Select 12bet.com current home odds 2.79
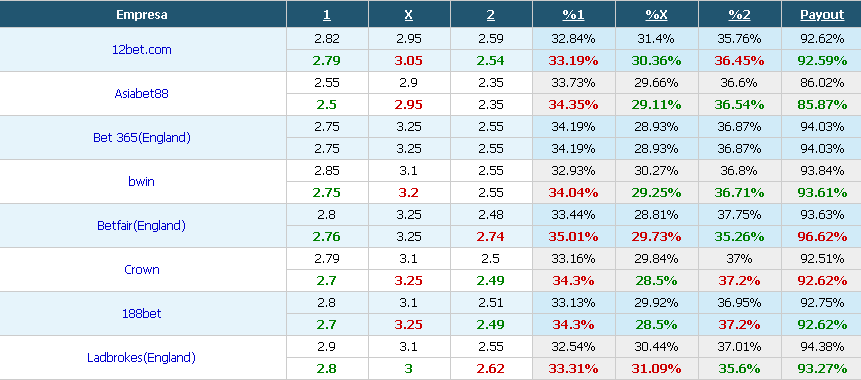861x380 pixels. (x=327, y=60)
